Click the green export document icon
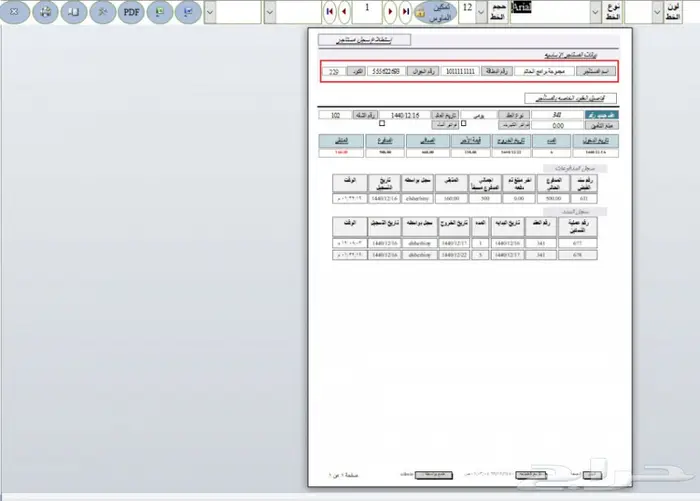The height and width of the screenshot is (501, 700). click(160, 12)
